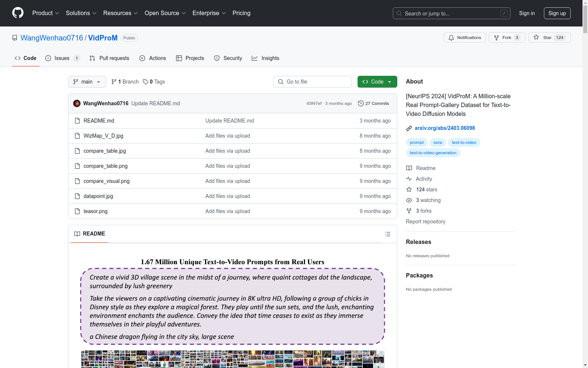588x368 pixels.
Task: Open the Insights tab
Action: (266, 58)
